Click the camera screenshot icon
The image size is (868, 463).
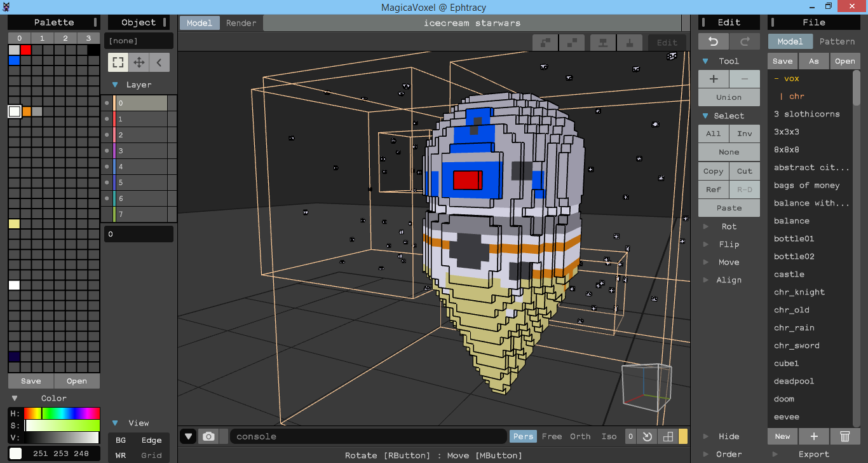[x=208, y=436]
